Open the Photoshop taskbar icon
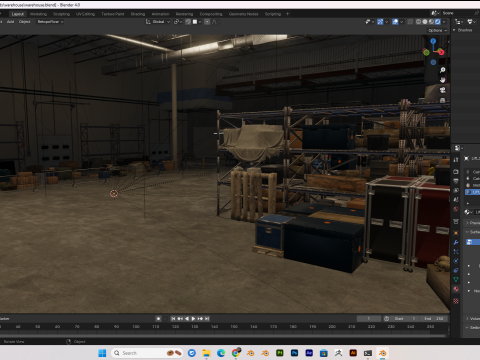This screenshot has width=480, height=360. [x=294, y=353]
